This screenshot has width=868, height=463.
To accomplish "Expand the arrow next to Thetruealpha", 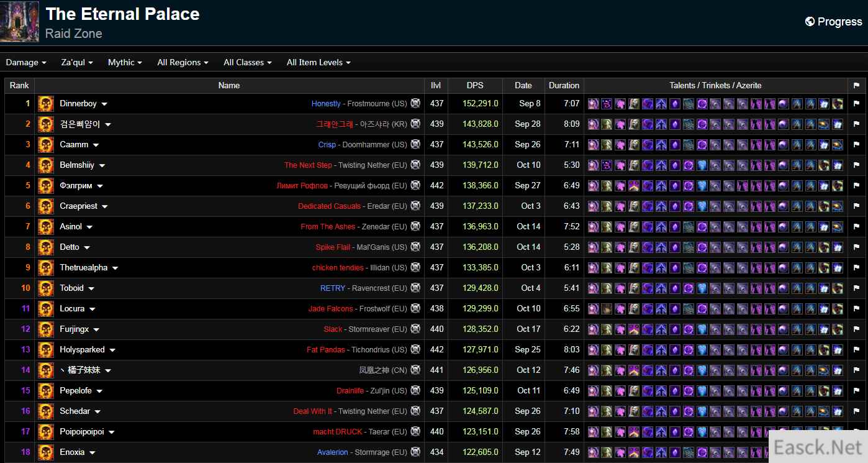I will coord(115,268).
